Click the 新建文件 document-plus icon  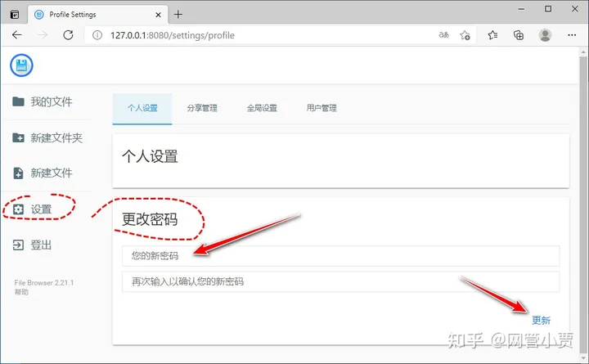click(18, 173)
